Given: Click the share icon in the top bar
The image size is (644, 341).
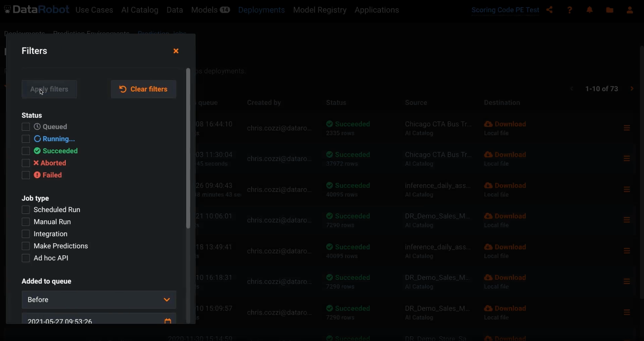Looking at the screenshot, I should click(549, 10).
